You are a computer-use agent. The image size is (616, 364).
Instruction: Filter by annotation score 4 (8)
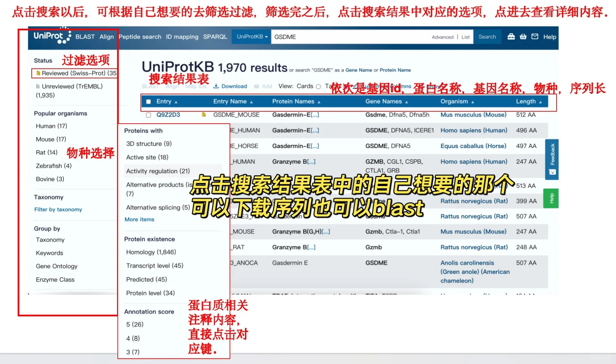[x=133, y=338]
